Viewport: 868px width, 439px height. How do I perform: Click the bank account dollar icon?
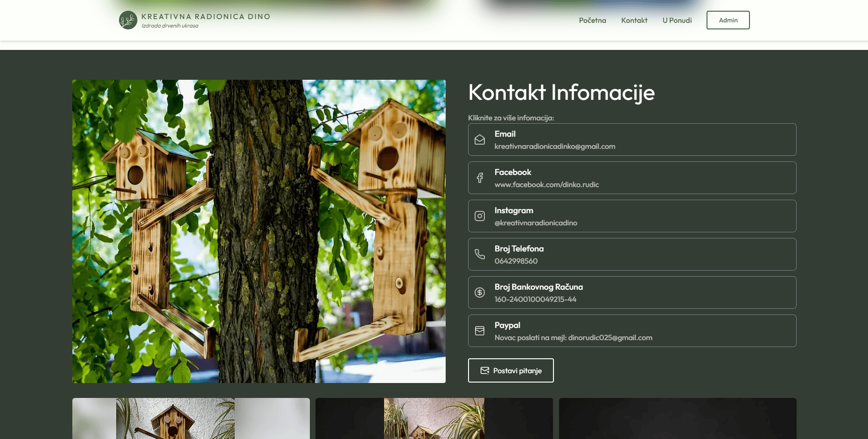point(480,293)
